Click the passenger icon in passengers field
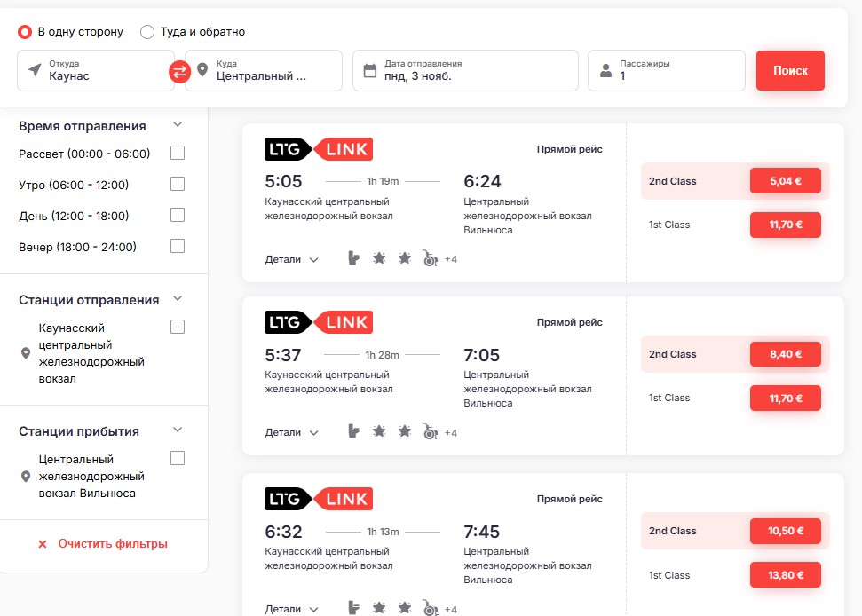Screen dimensions: 862x616 point(605,70)
